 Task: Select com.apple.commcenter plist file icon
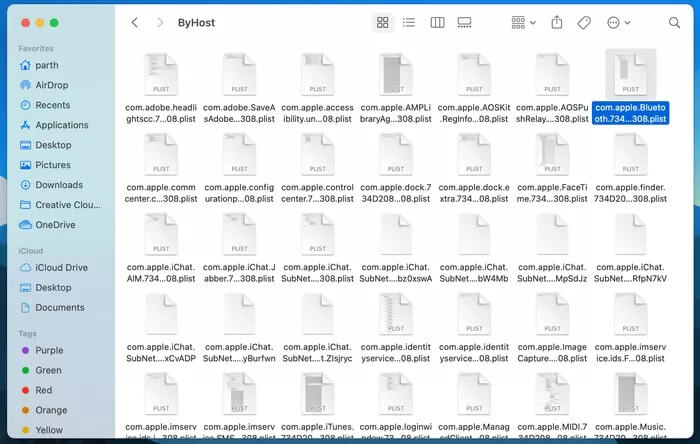click(161, 154)
